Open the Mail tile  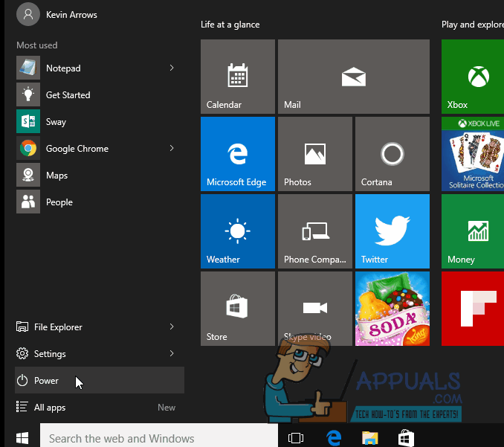pyautogui.click(x=354, y=77)
